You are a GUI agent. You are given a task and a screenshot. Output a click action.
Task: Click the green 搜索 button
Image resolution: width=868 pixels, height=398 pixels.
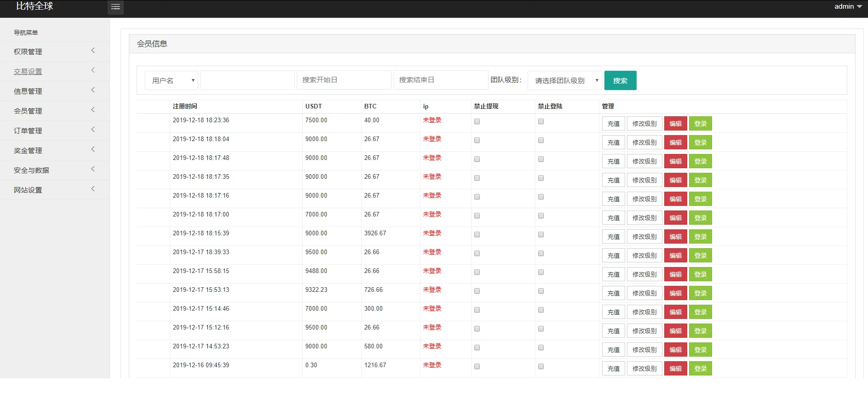pos(620,80)
